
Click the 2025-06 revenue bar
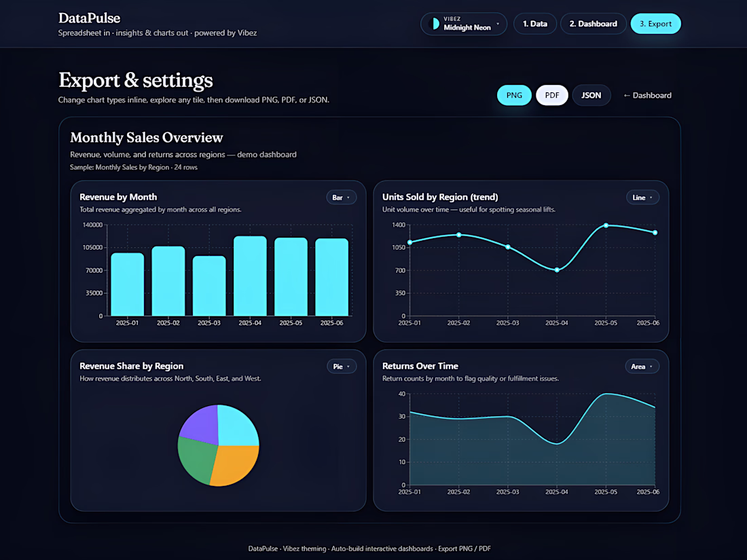(332, 277)
